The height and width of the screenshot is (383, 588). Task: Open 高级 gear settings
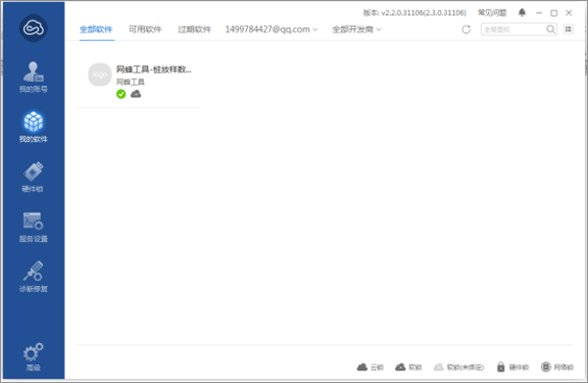click(33, 357)
